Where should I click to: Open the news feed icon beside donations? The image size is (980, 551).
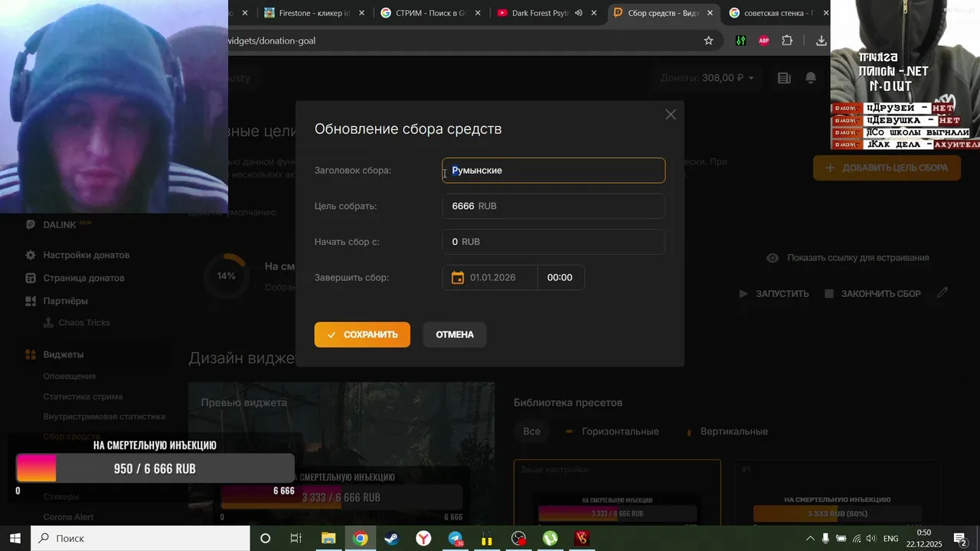point(783,78)
